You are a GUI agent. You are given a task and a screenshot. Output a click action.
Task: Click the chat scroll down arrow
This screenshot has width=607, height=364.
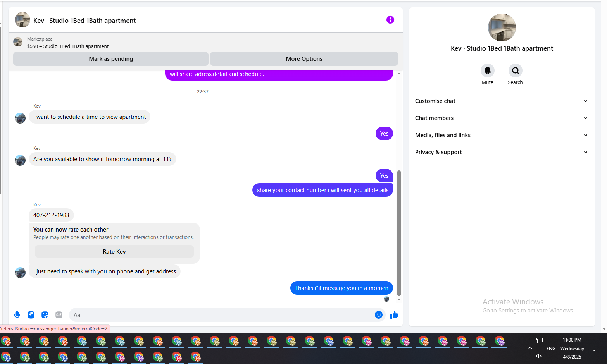(x=399, y=299)
